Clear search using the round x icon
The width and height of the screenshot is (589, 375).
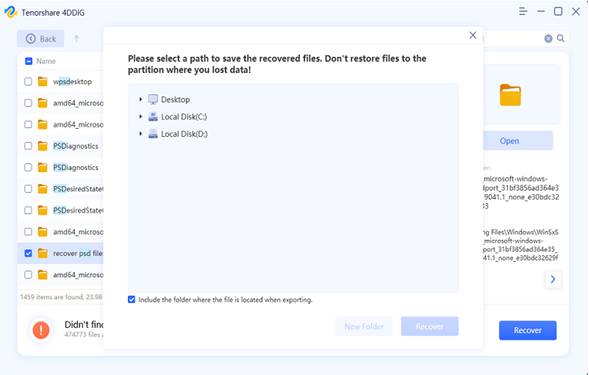point(548,38)
